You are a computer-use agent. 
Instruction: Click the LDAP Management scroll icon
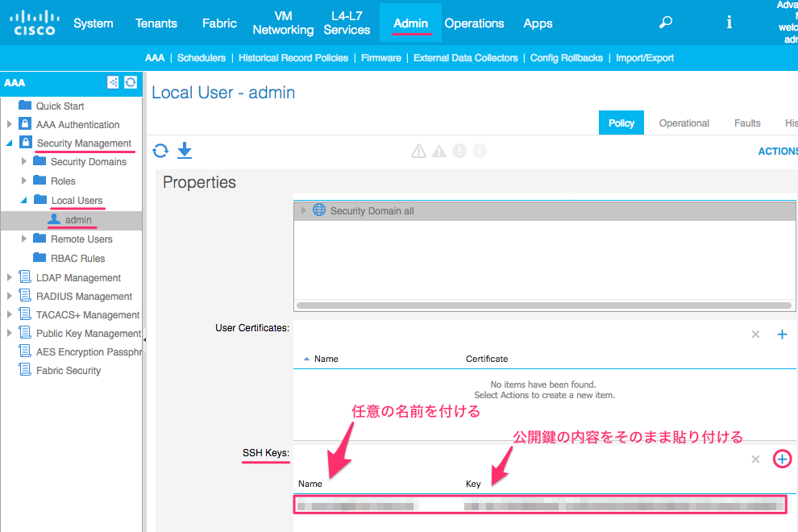(x=25, y=277)
